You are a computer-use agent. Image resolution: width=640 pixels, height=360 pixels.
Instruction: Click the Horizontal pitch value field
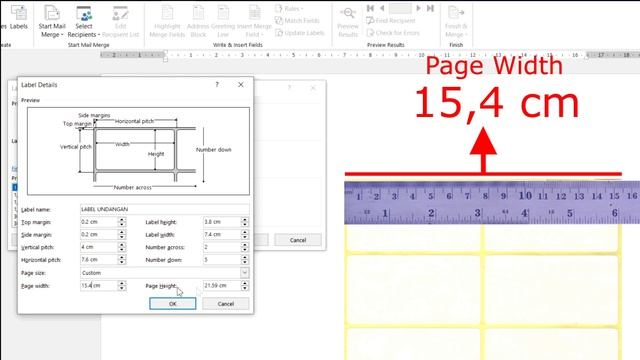(x=99, y=260)
